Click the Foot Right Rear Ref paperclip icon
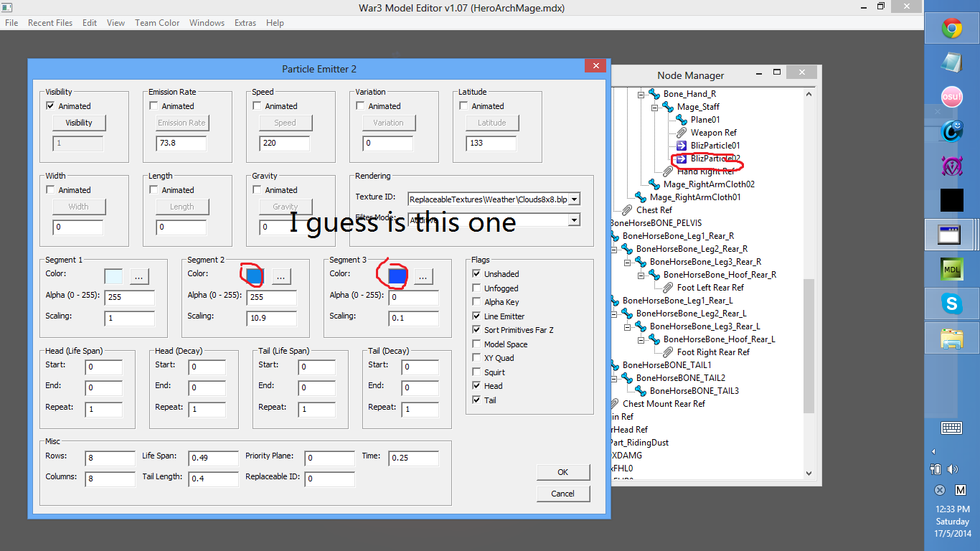The width and height of the screenshot is (980, 551). [667, 352]
